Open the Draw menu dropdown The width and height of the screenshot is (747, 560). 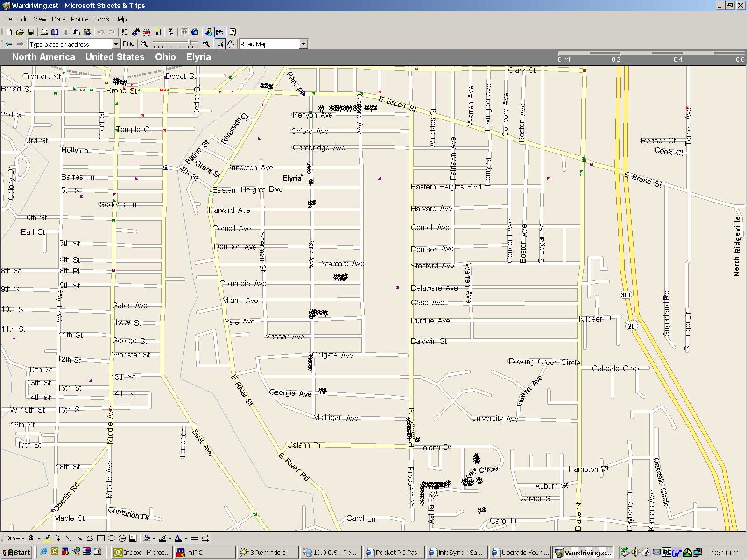click(x=14, y=538)
